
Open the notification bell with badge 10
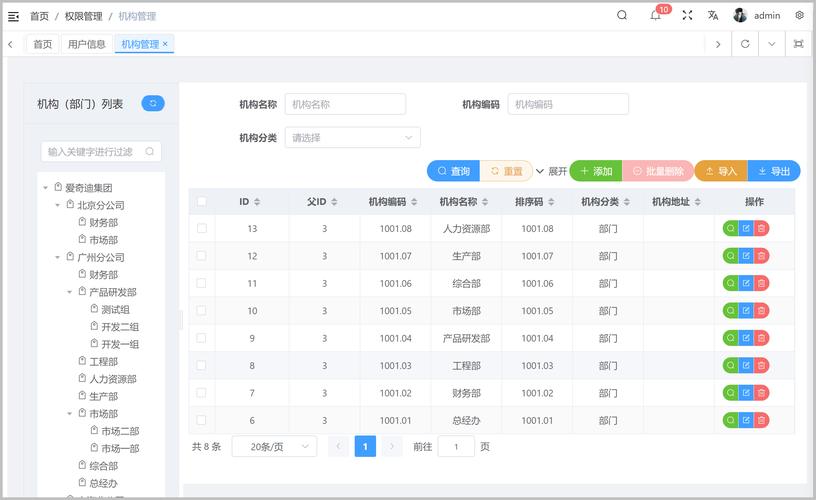point(655,15)
